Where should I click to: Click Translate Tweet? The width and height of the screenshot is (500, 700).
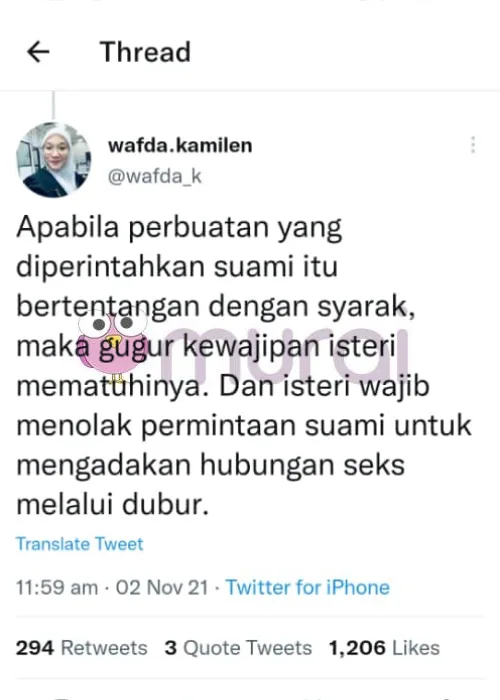pyautogui.click(x=80, y=544)
